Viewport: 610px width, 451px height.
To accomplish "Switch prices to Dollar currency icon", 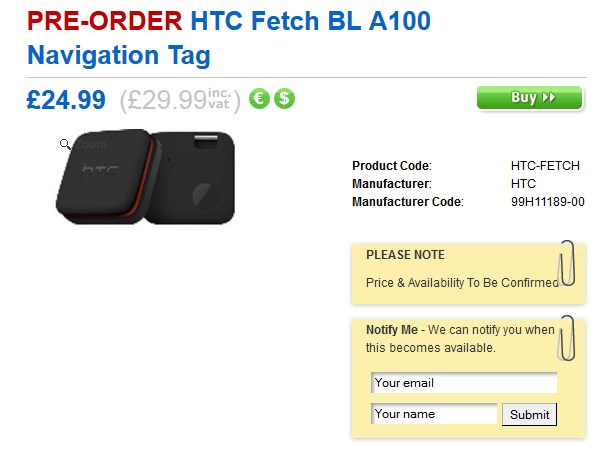I will pyautogui.click(x=285, y=99).
